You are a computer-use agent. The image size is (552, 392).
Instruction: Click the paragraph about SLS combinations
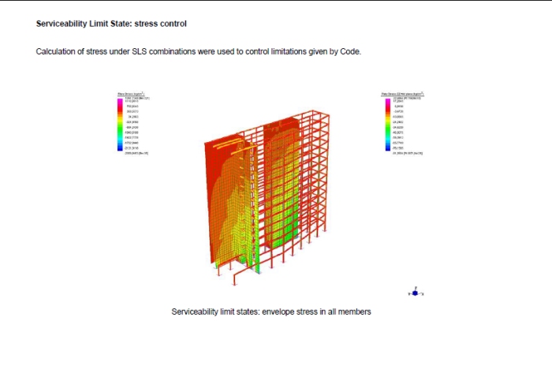tap(198, 51)
